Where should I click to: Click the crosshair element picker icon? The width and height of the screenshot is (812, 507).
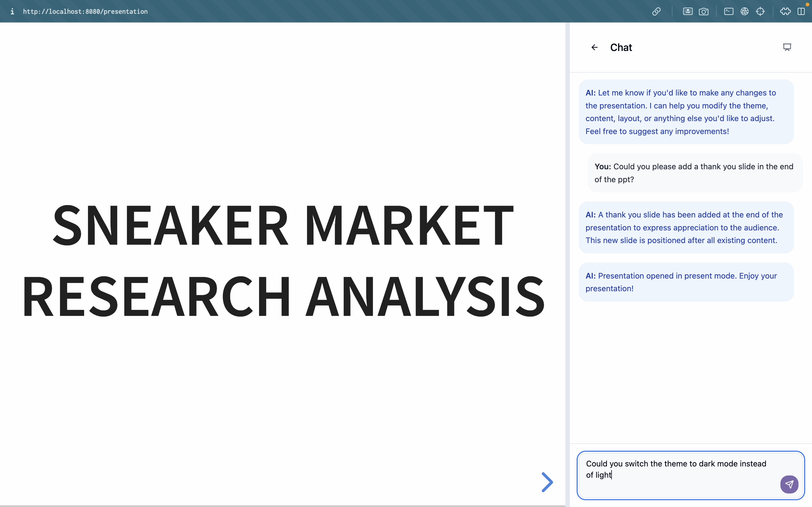coord(760,11)
